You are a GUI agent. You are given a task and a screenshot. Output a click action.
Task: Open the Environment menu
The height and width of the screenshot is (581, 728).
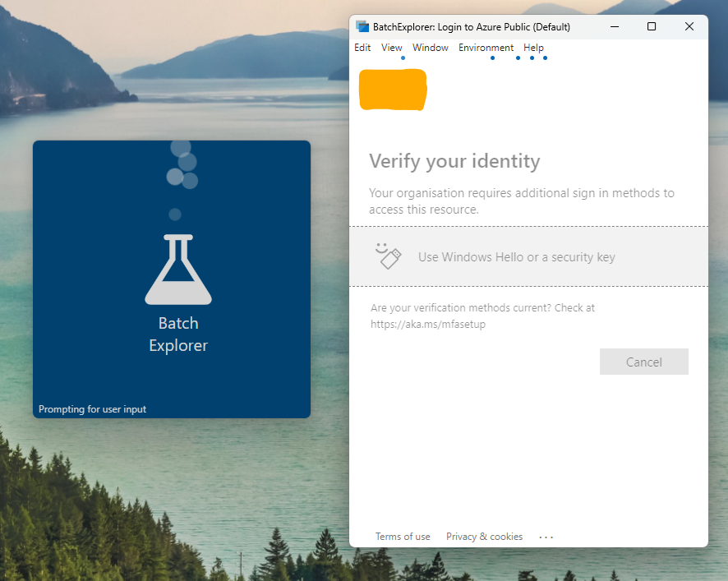click(486, 47)
